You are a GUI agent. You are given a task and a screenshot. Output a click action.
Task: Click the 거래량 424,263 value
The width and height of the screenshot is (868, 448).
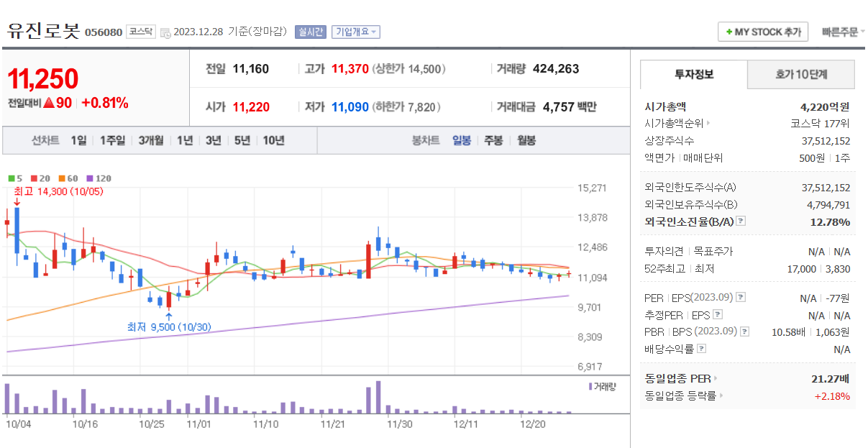click(556, 69)
